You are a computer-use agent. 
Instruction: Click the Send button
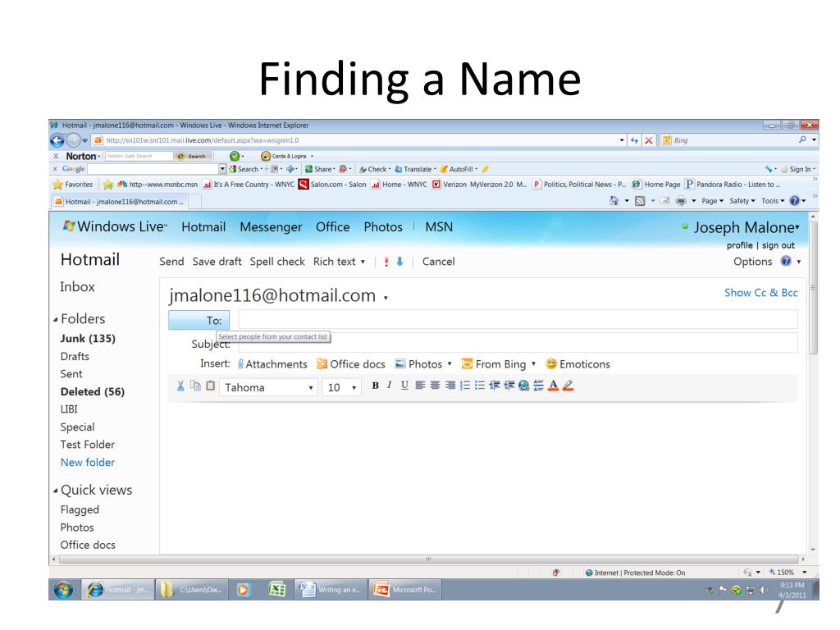click(171, 262)
